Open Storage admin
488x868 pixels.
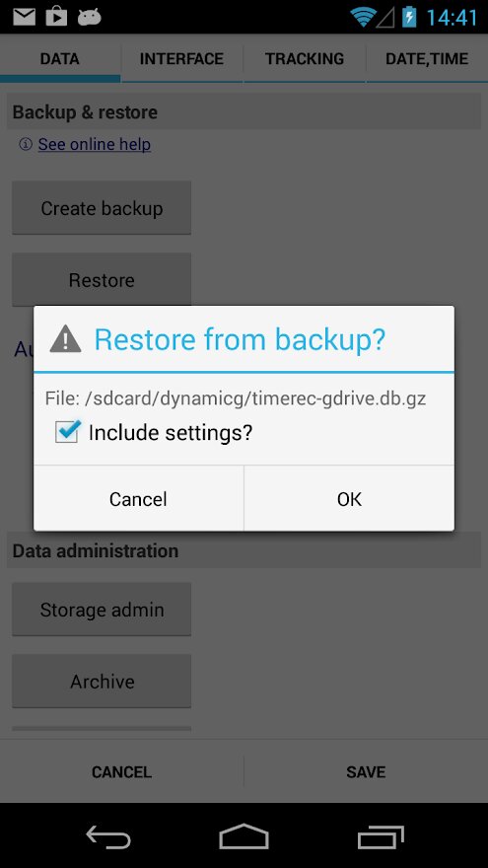pos(102,610)
